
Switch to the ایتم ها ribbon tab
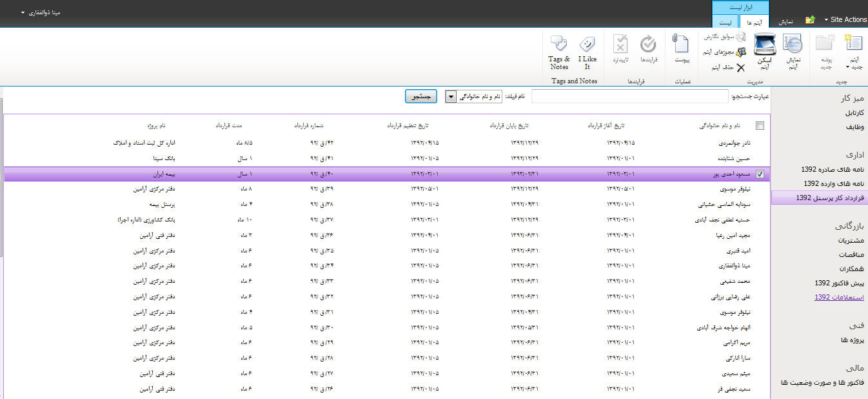click(x=754, y=21)
